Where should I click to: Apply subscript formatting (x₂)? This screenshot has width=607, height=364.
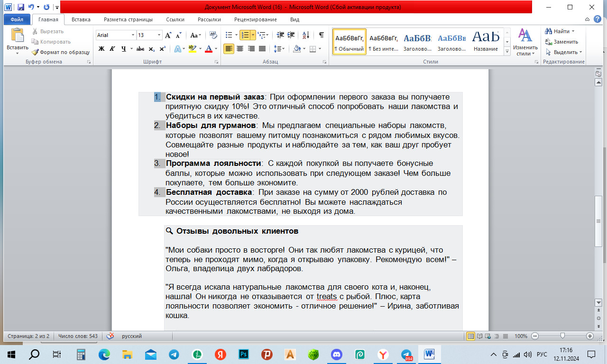click(152, 49)
